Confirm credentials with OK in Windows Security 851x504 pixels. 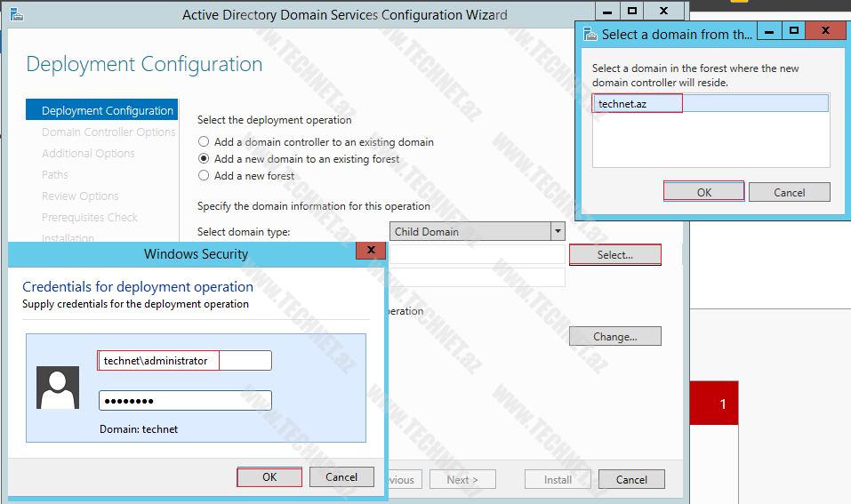pos(269,477)
